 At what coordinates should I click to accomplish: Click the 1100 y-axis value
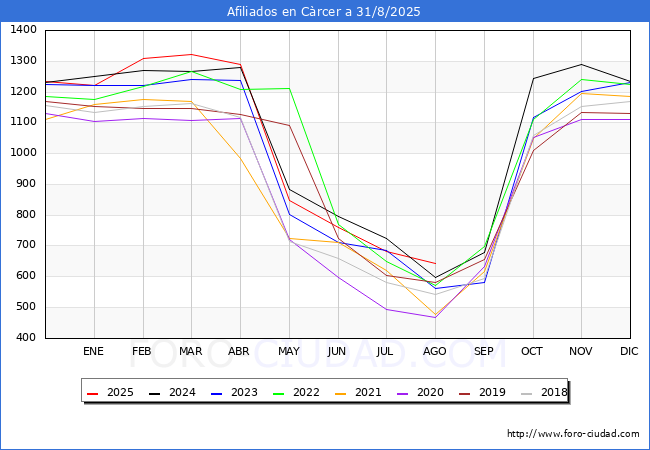click(x=23, y=122)
